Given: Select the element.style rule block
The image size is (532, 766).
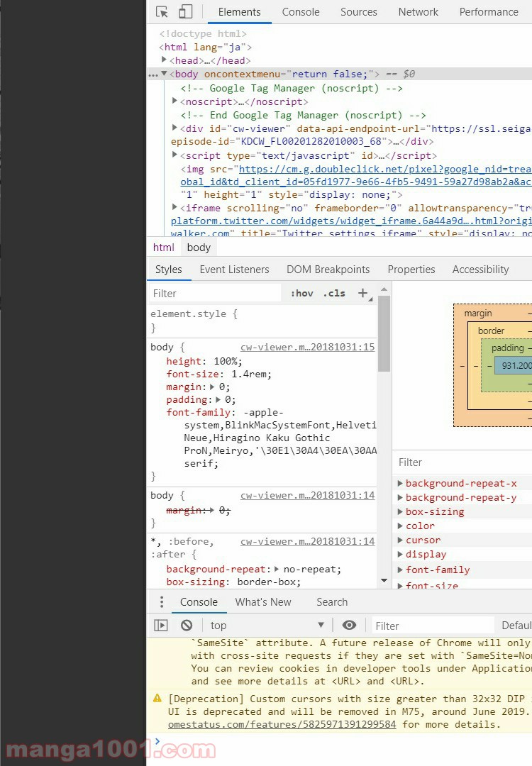Looking at the screenshot, I should (x=262, y=321).
